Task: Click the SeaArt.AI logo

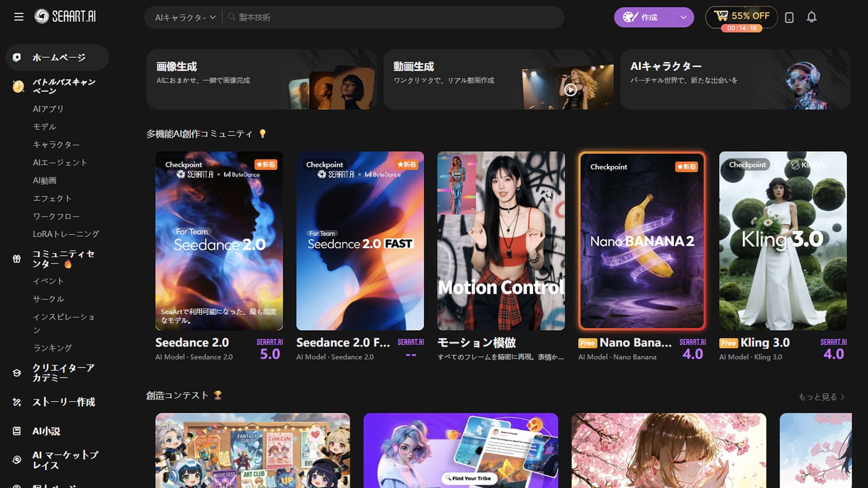Action: point(65,16)
